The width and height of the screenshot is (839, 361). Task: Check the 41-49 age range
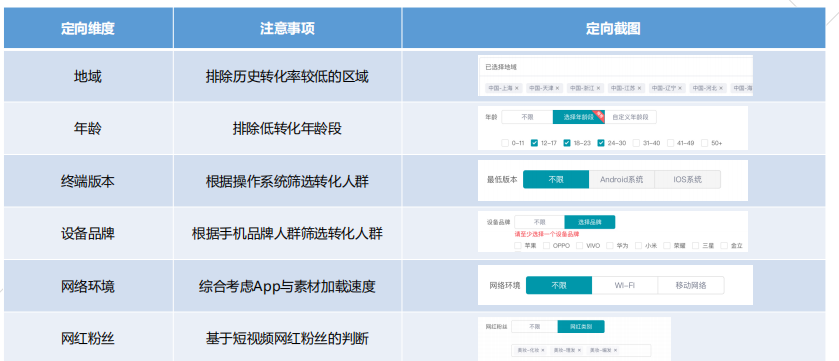669,143
